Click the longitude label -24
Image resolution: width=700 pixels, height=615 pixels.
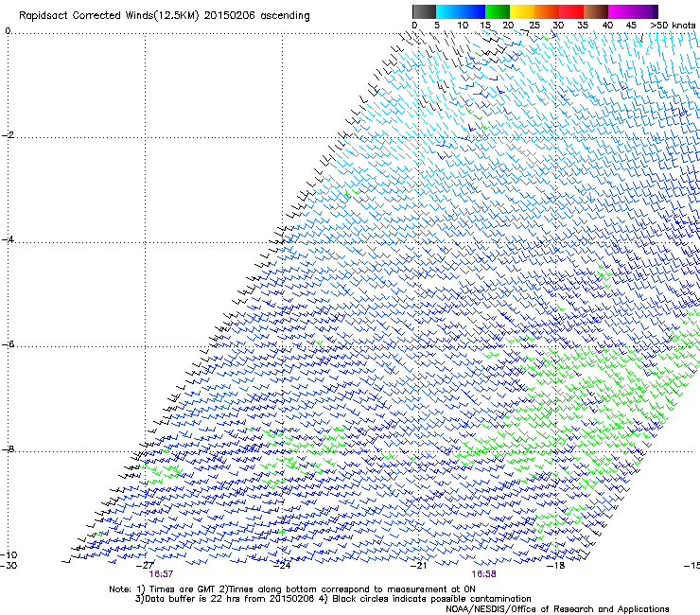282,565
